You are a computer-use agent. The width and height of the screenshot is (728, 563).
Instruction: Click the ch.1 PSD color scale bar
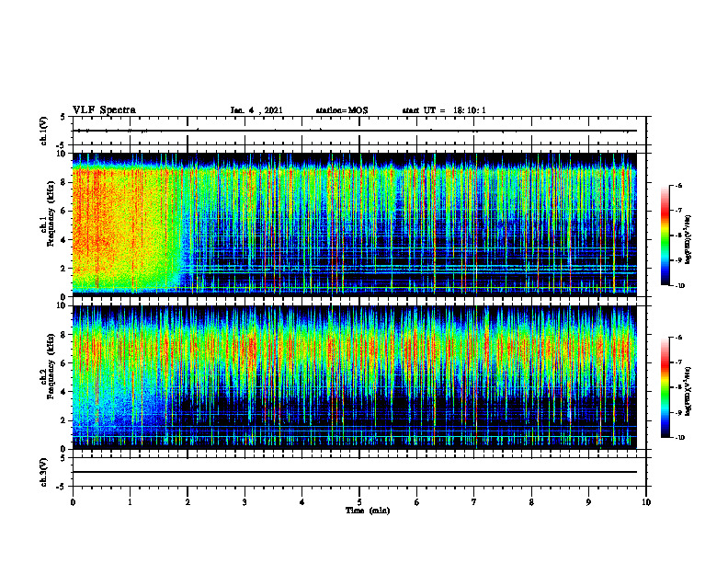point(665,236)
